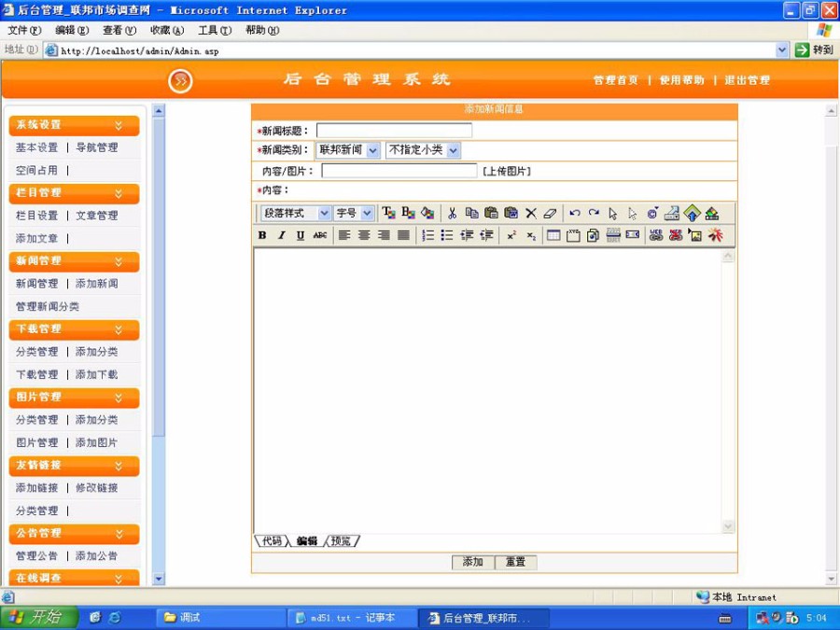Insert image icon in editor toolbar
This screenshot has height=630, width=840.
click(694, 235)
